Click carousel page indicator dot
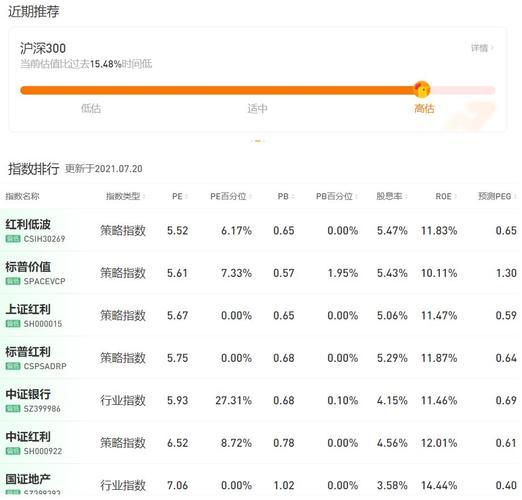The image size is (522, 500). (258, 141)
